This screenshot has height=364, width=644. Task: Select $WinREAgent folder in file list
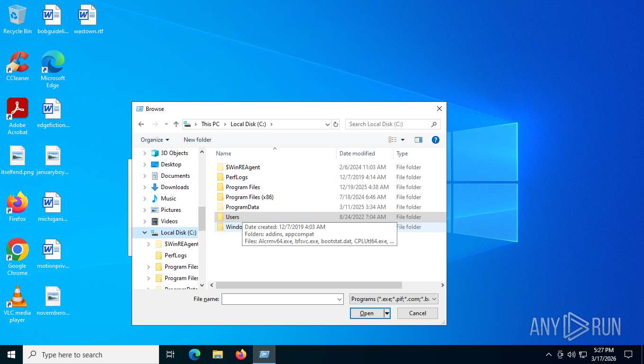pyautogui.click(x=330, y=167)
